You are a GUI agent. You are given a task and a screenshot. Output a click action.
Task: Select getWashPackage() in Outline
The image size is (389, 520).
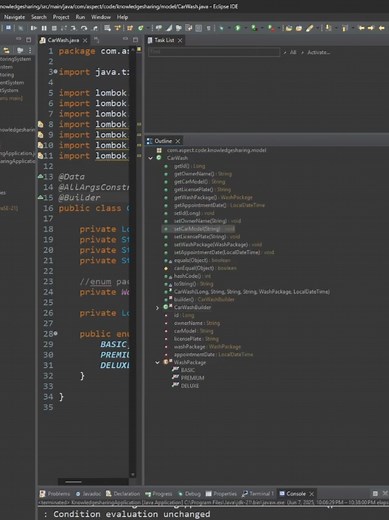pyautogui.click(x=213, y=197)
